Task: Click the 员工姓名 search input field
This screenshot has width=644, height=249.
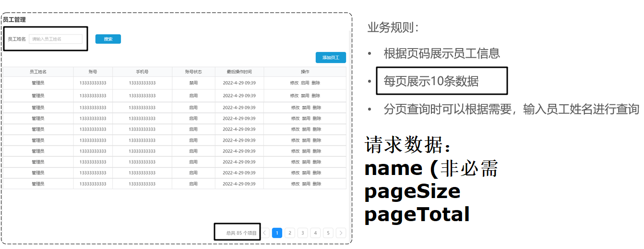Action: (56, 39)
